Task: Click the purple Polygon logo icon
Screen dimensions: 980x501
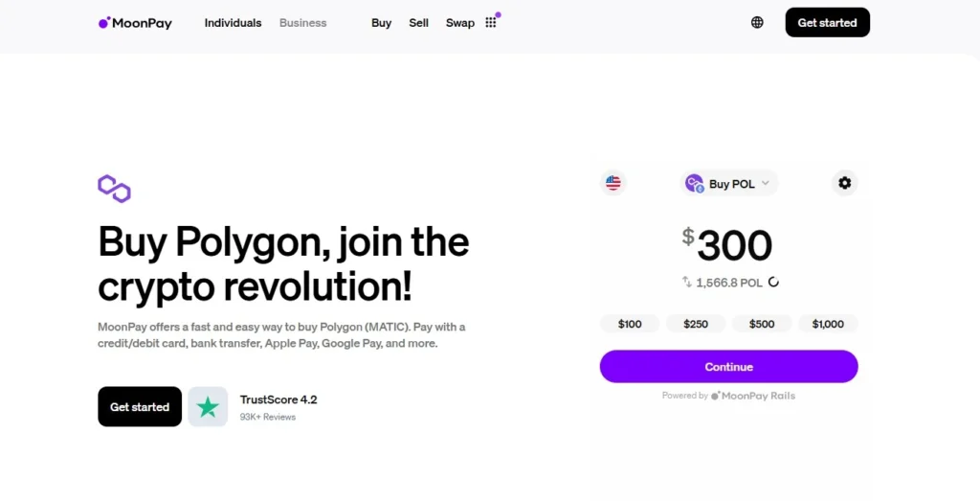Action: pos(115,189)
